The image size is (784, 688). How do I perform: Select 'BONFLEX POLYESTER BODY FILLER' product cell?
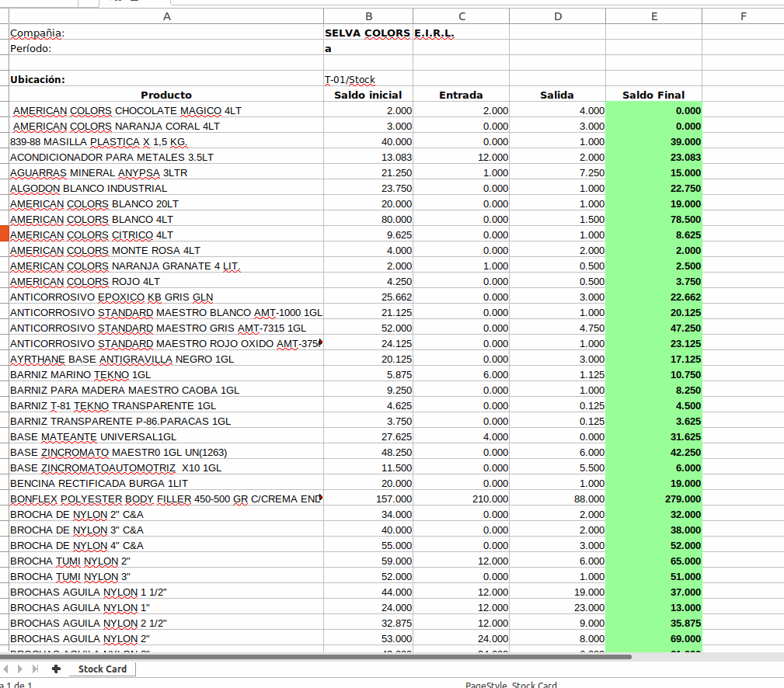pyautogui.click(x=166, y=499)
